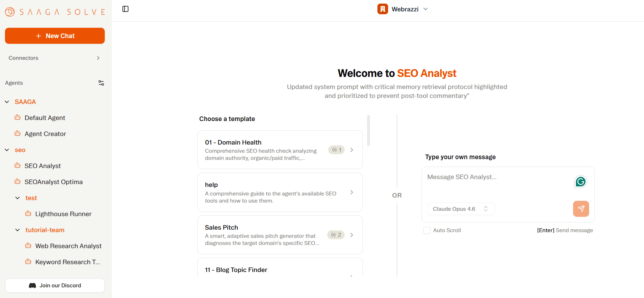Collapse the SAAGA agent group
This screenshot has width=644, height=298.
tap(7, 102)
